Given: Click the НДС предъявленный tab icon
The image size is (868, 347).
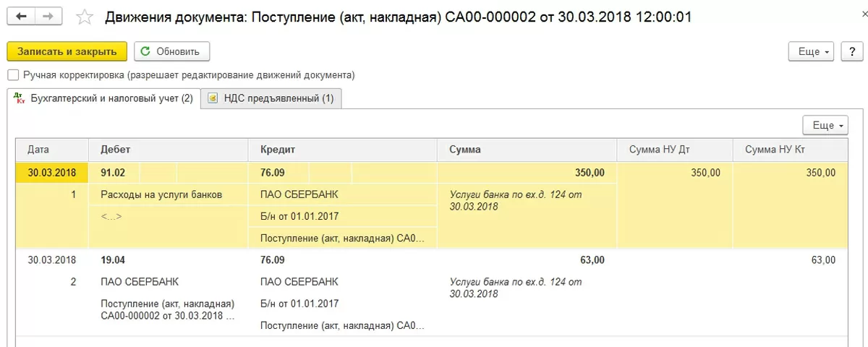Looking at the screenshot, I should click(x=213, y=99).
